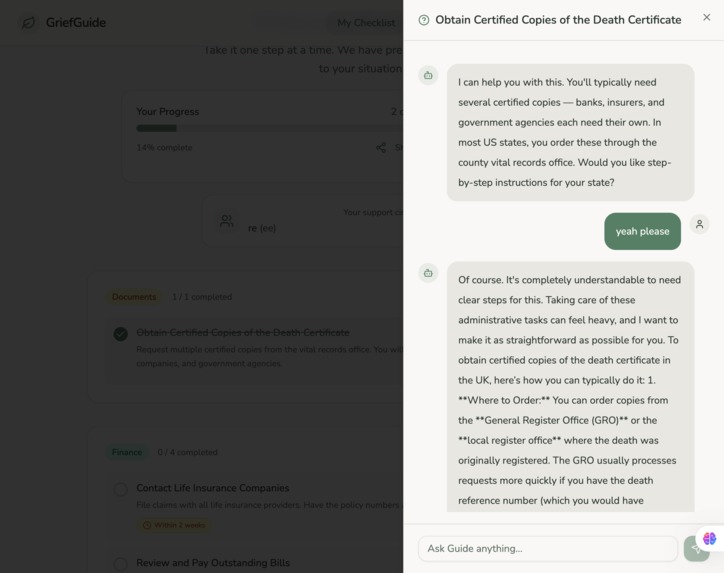Open 'Contact Life Insurance Companies' task title

pyautogui.click(x=212, y=488)
